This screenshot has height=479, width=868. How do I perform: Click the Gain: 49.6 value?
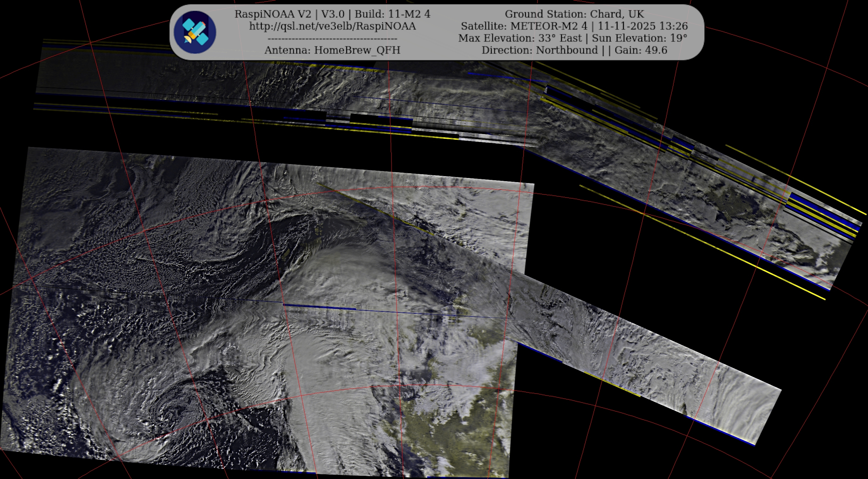[640, 50]
